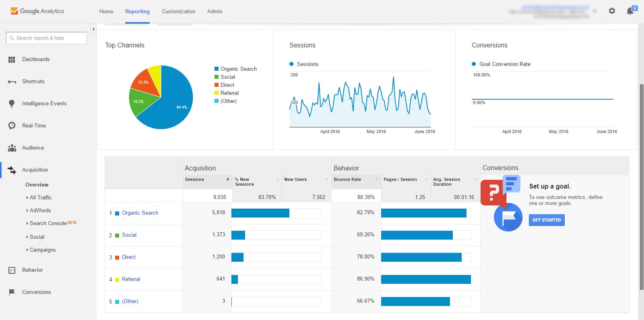Switch to the Customization tab
The width and height of the screenshot is (644, 320).
click(x=178, y=11)
